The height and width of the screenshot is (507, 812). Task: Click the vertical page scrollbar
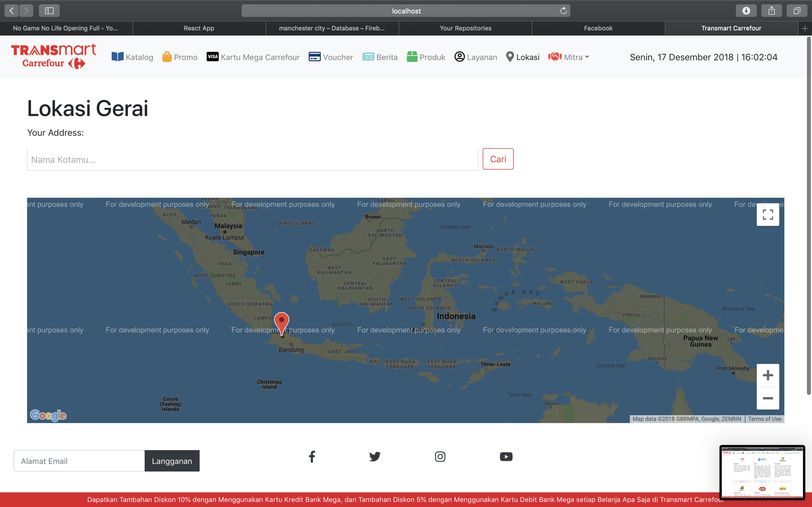pyautogui.click(x=809, y=215)
